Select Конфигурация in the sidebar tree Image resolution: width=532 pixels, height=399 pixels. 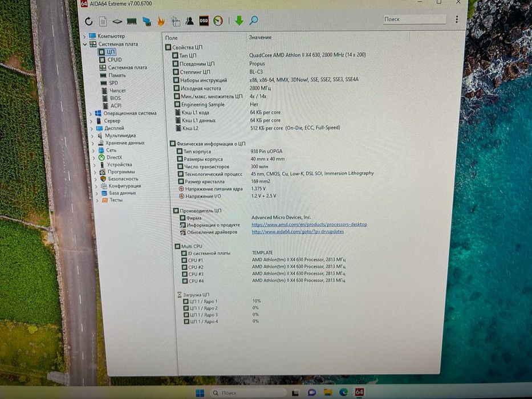coord(121,186)
